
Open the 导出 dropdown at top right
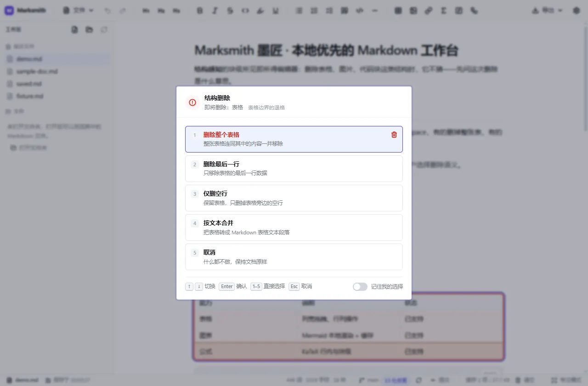pyautogui.click(x=547, y=10)
